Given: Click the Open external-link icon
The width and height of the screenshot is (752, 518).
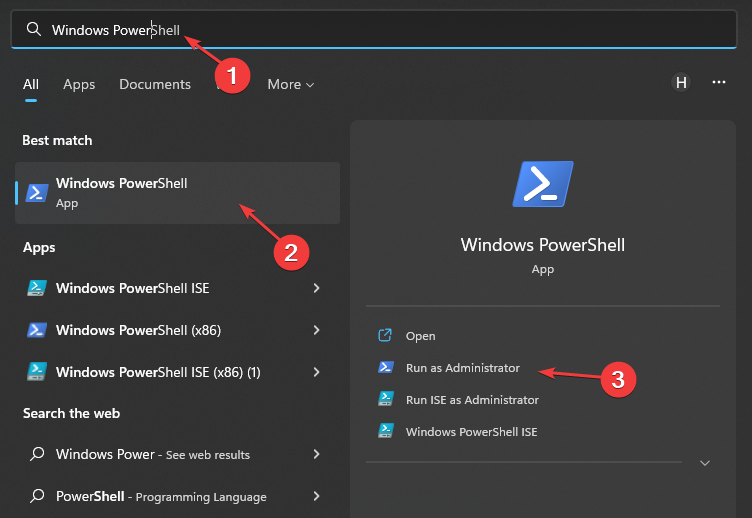Looking at the screenshot, I should click(385, 335).
